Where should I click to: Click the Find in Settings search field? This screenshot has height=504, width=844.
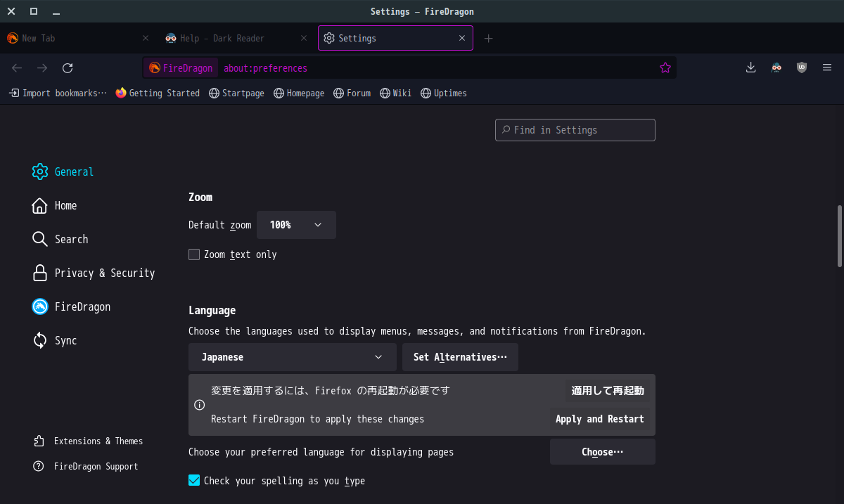[575, 130]
